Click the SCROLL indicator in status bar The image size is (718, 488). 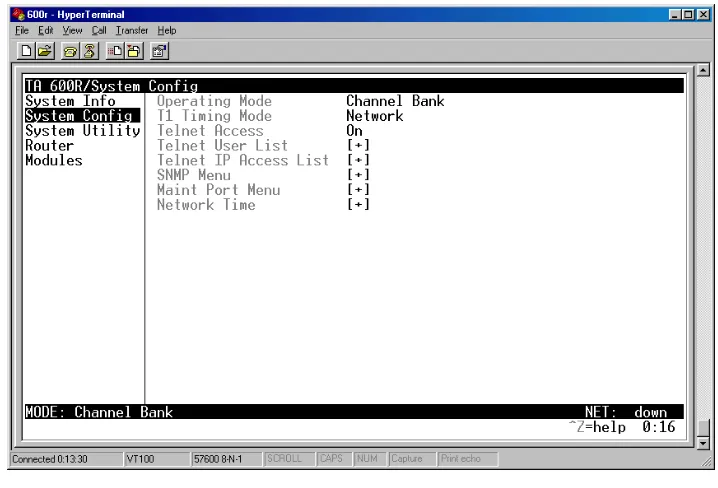click(x=289, y=459)
